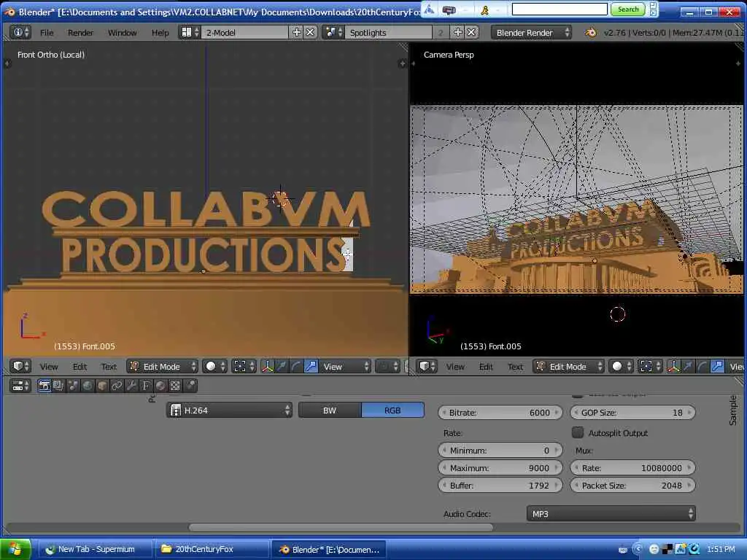747x560 pixels.
Task: Switch to the Texture properties tab
Action: click(x=175, y=386)
